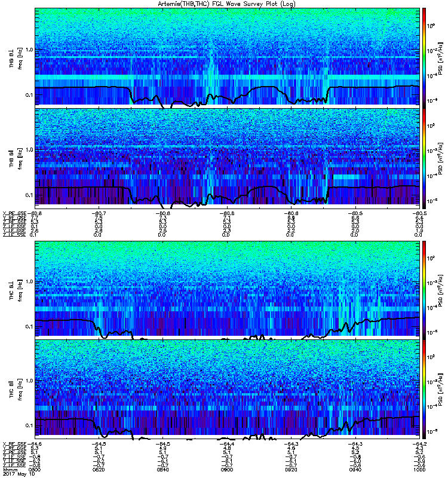Select the 'THC B∥ freq [Hz]' axis label
This screenshot has height=478, width=448.
pyautogui.click(x=16, y=390)
